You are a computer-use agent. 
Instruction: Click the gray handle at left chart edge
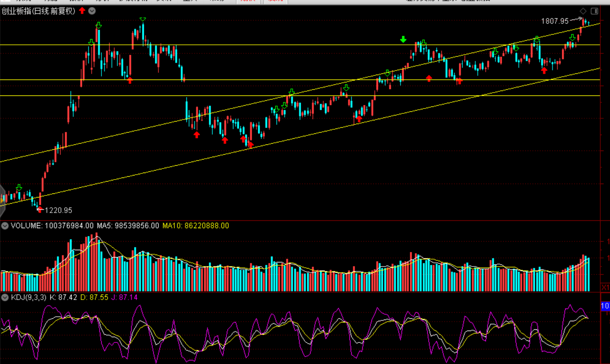coord(2,200)
